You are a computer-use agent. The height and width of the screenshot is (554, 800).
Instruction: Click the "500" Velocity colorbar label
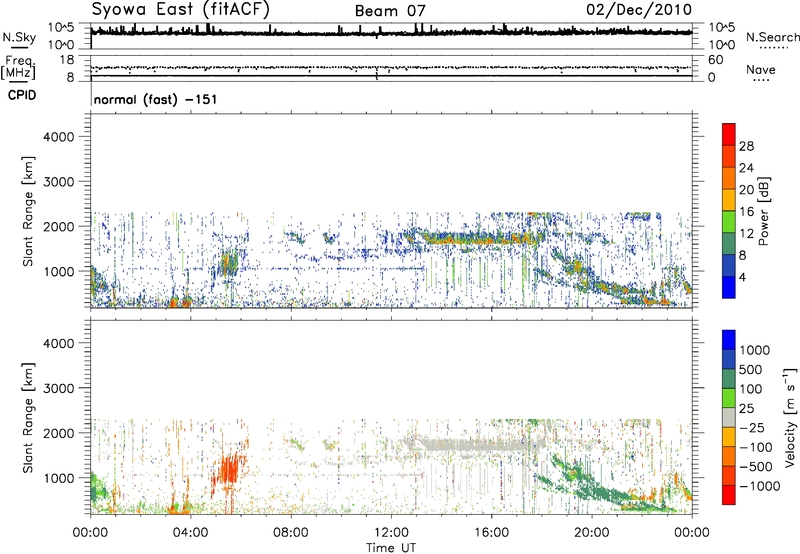753,370
